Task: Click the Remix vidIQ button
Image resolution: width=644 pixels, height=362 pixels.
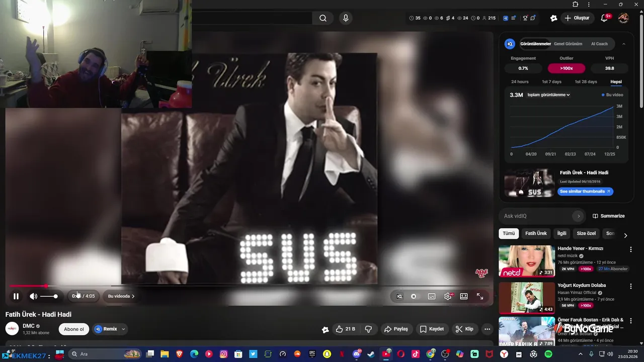Action: click(x=106, y=329)
